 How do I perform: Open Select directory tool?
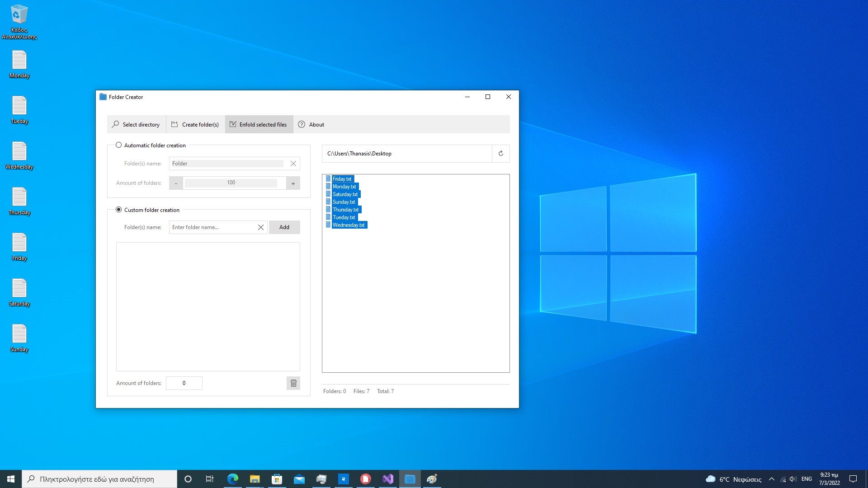(x=136, y=125)
